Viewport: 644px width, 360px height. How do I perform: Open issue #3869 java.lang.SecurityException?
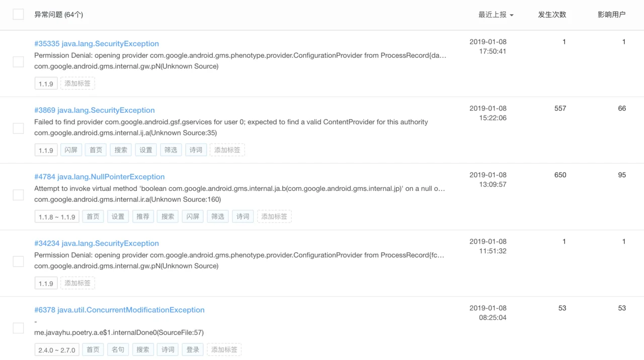click(x=95, y=110)
